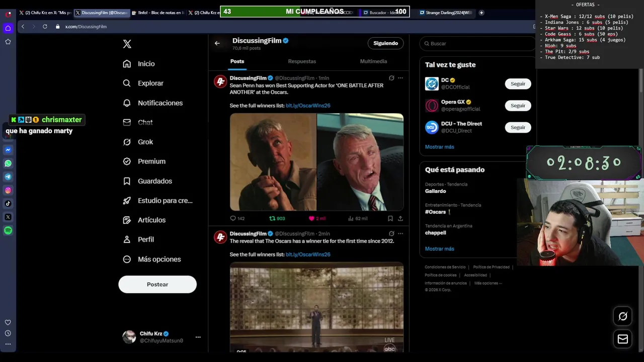Bookmark the Sean Penn post

[x=390, y=219]
